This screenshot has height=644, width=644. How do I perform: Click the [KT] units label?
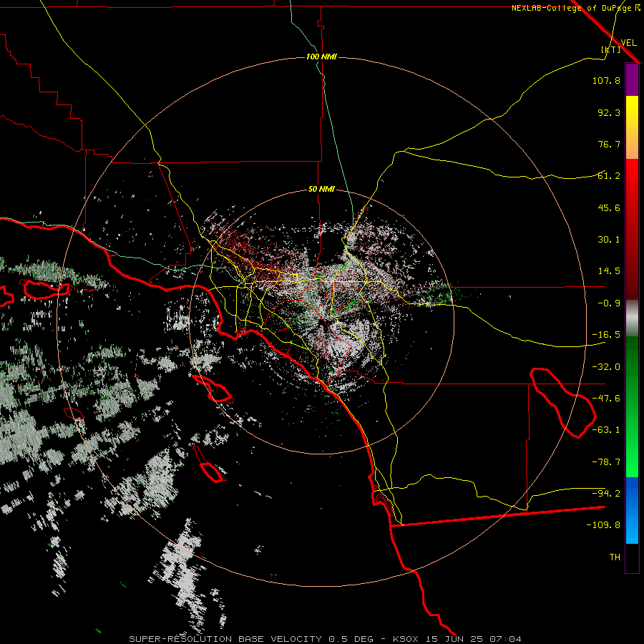611,49
